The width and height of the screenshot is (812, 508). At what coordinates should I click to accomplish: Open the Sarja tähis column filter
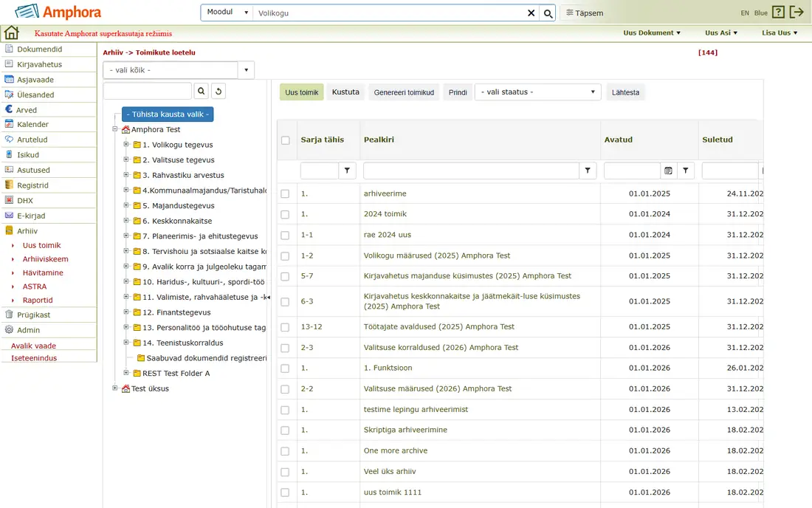click(347, 171)
